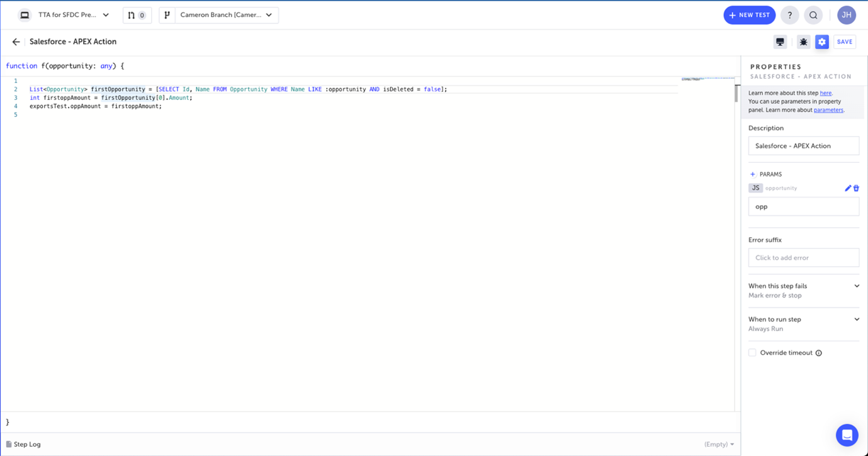Image resolution: width=868 pixels, height=456 pixels.
Task: Click the monitor display icon in toolbar
Action: (x=780, y=42)
